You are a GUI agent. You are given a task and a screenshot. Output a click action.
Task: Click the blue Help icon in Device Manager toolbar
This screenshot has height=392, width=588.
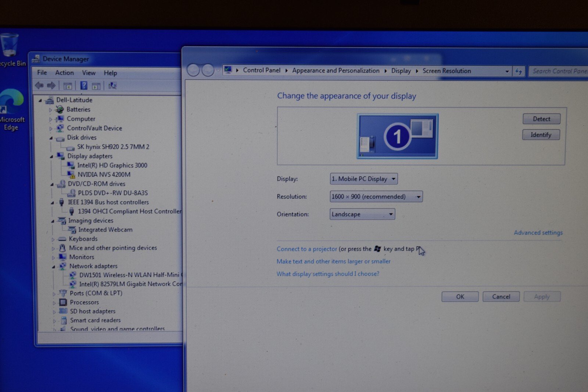point(84,86)
